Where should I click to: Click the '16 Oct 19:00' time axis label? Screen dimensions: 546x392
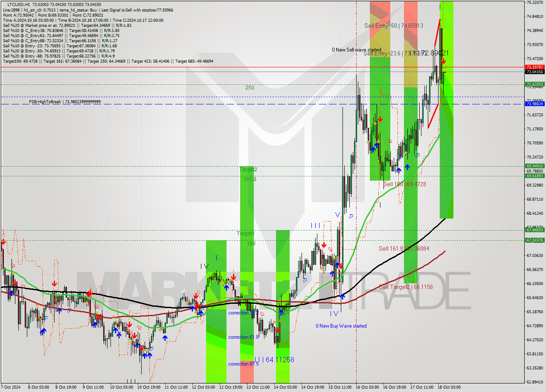[394, 387]
